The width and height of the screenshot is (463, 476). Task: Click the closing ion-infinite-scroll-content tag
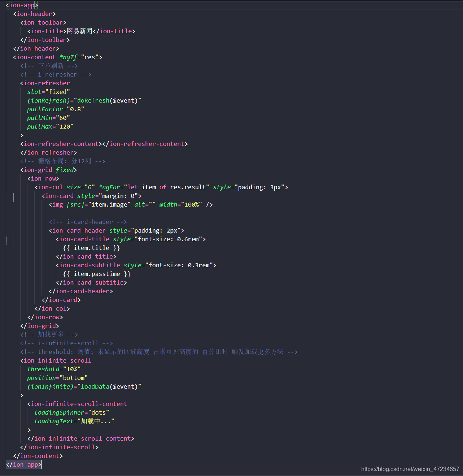click(81, 438)
